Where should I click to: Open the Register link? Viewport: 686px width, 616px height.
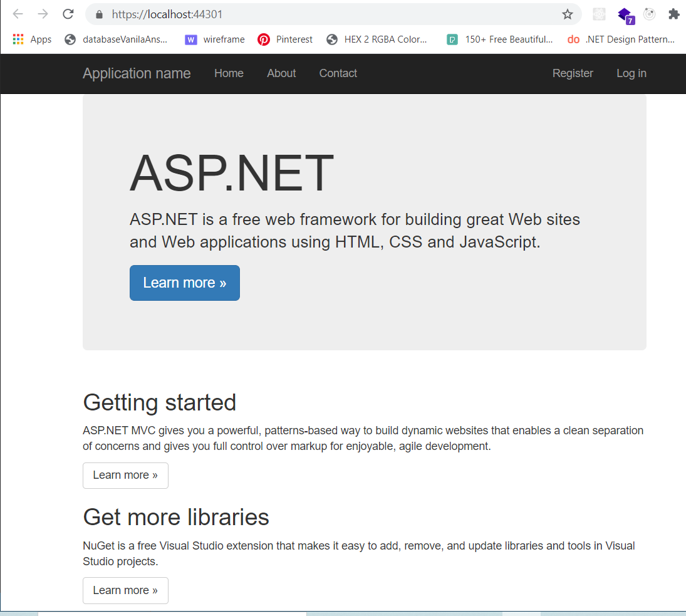tap(572, 73)
